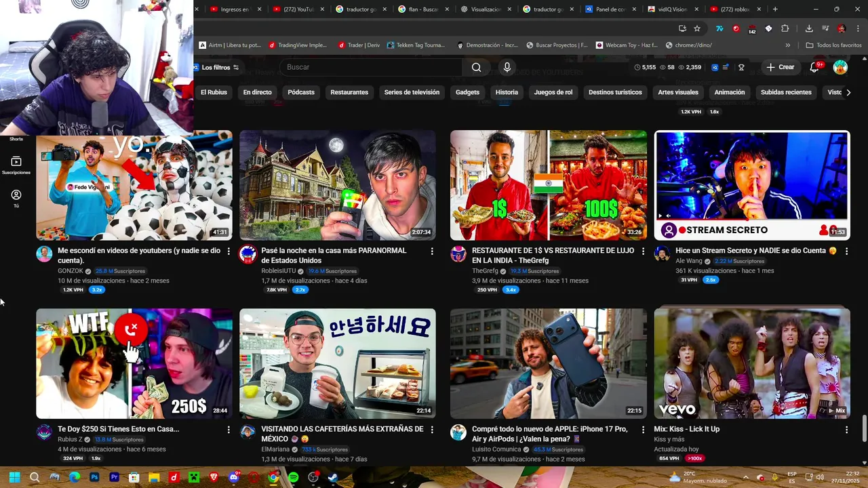Open more options for TheGrefg video
The height and width of the screenshot is (488, 868).
[643, 251]
